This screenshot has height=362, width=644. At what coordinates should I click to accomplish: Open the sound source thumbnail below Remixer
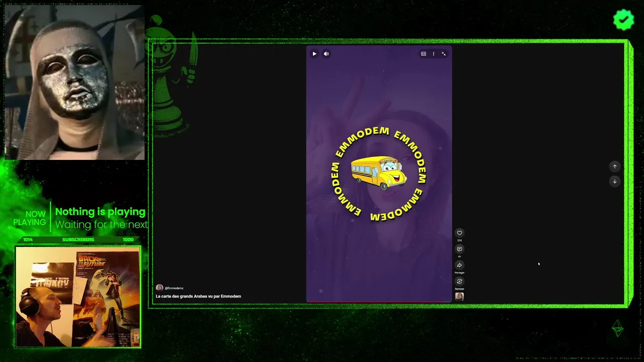(459, 296)
